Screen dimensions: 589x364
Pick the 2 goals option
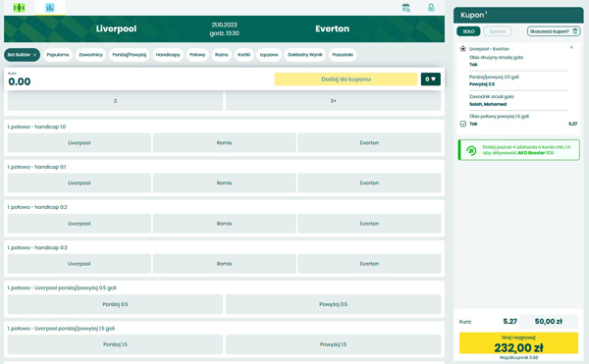point(115,101)
